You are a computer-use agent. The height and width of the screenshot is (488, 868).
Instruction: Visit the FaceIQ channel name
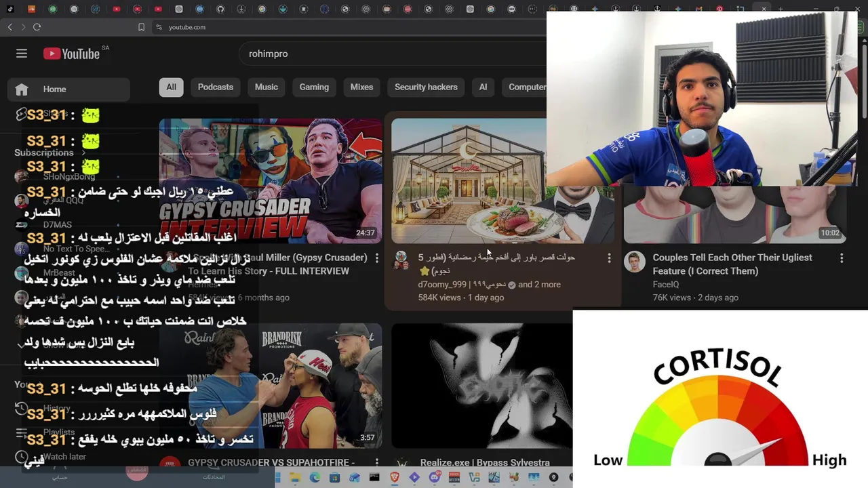[x=665, y=285]
